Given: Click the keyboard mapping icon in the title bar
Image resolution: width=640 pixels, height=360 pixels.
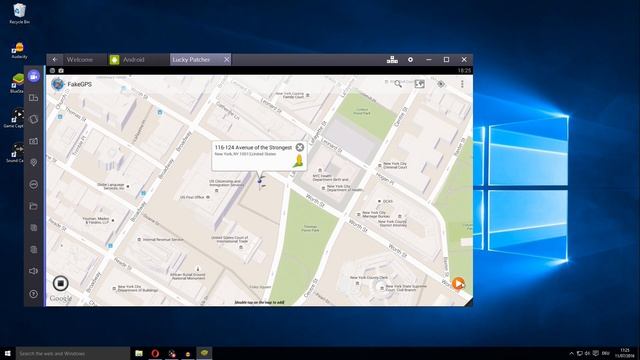Looking at the screenshot, I should [392, 60].
